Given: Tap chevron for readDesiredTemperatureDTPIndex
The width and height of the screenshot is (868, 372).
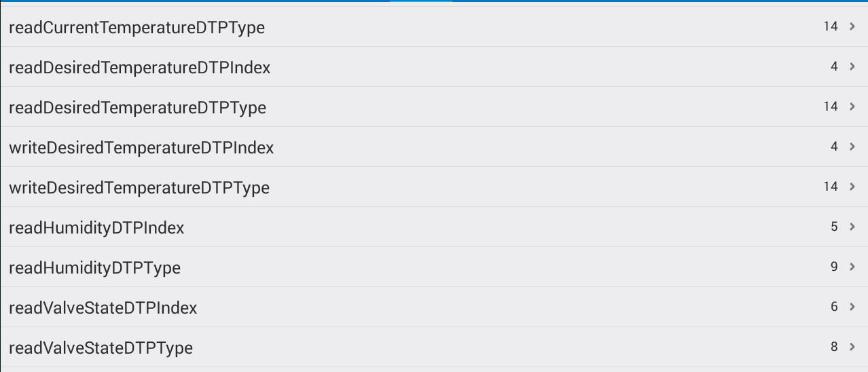Looking at the screenshot, I should click(852, 67).
